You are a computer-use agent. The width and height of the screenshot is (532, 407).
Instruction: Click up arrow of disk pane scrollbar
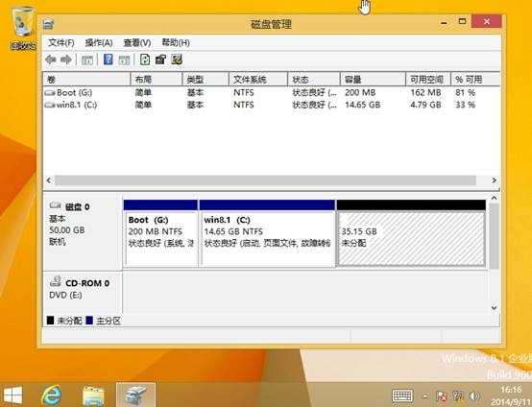[x=494, y=198]
